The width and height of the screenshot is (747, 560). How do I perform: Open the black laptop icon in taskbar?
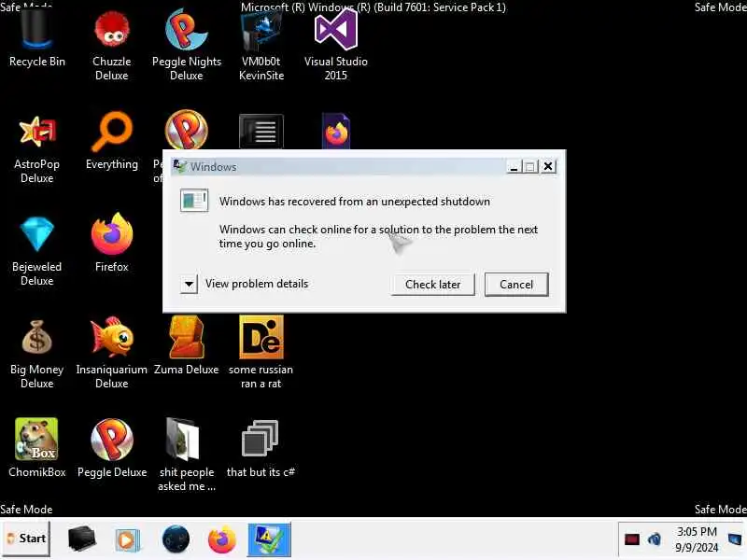click(81, 539)
